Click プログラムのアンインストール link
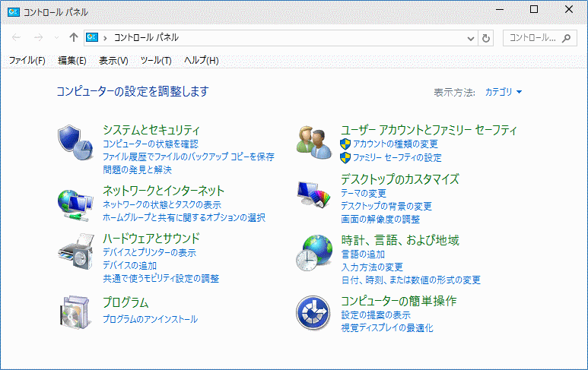This screenshot has width=588, height=370. [150, 319]
